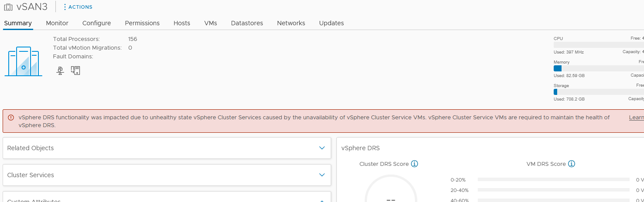Click the red error icon in alert banner

[11, 118]
